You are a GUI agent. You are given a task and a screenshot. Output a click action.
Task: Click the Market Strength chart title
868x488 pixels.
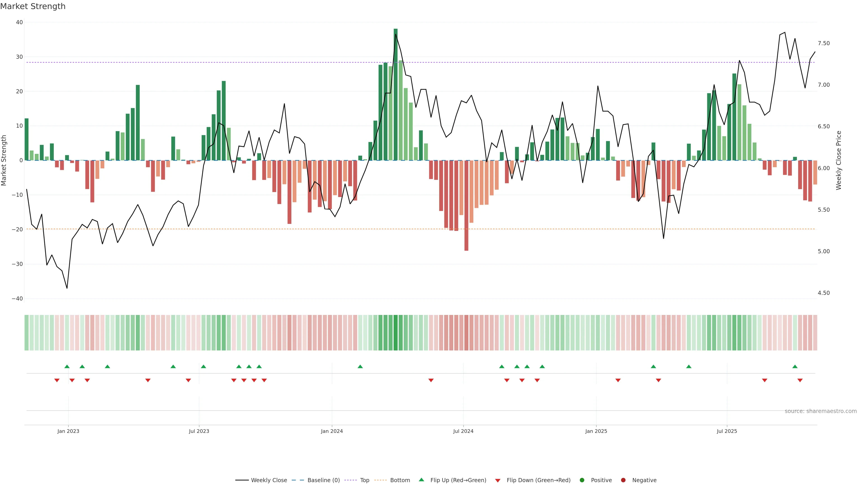tap(33, 6)
